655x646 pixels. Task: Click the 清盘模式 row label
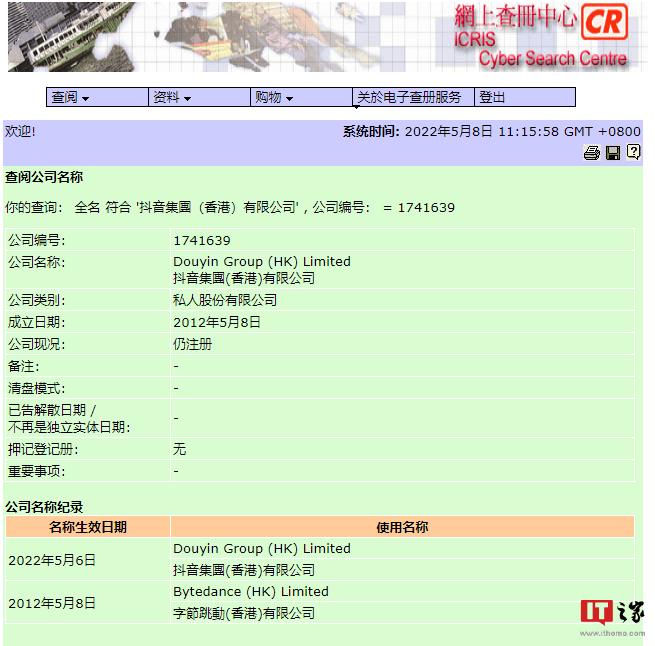point(37,388)
